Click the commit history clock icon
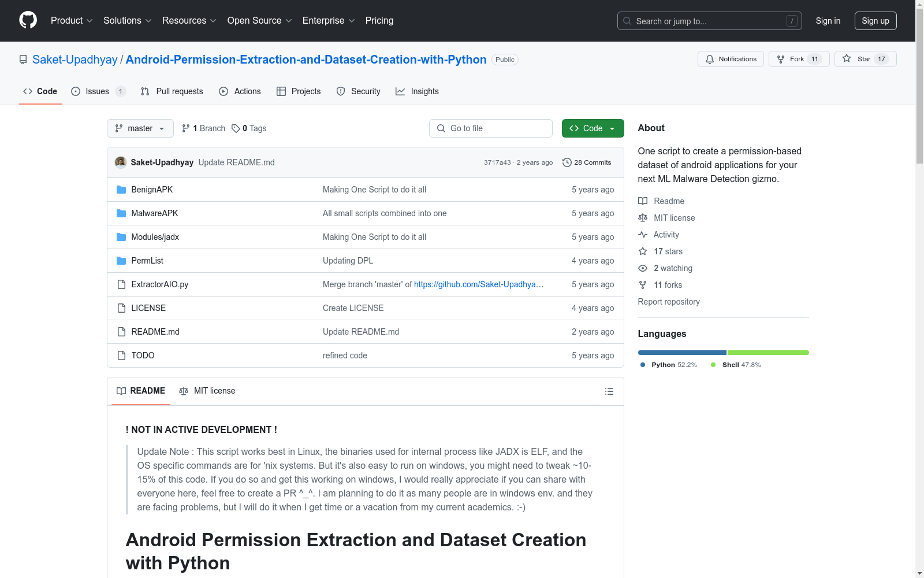 pyautogui.click(x=567, y=162)
